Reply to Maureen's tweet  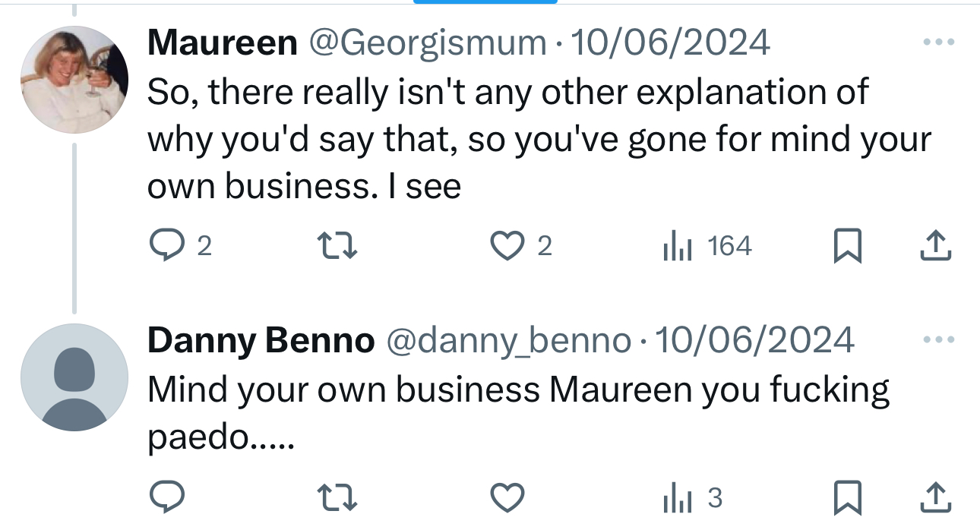(x=163, y=246)
